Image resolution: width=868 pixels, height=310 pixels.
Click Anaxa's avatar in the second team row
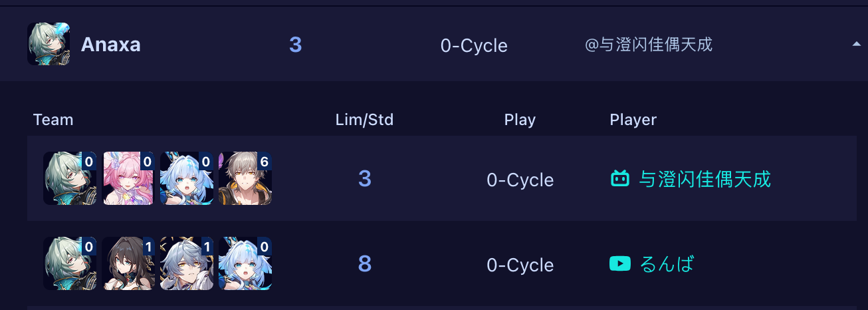tap(70, 263)
